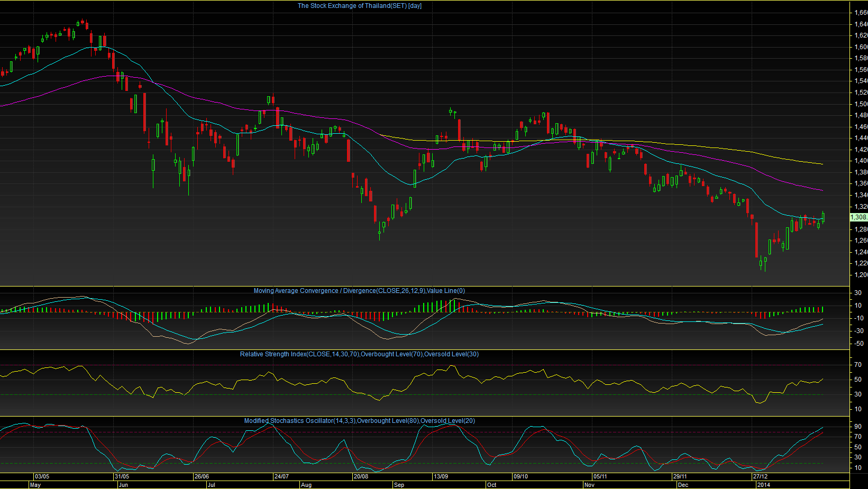Click the 26/06 date label
This screenshot has height=489, width=868.
point(202,477)
